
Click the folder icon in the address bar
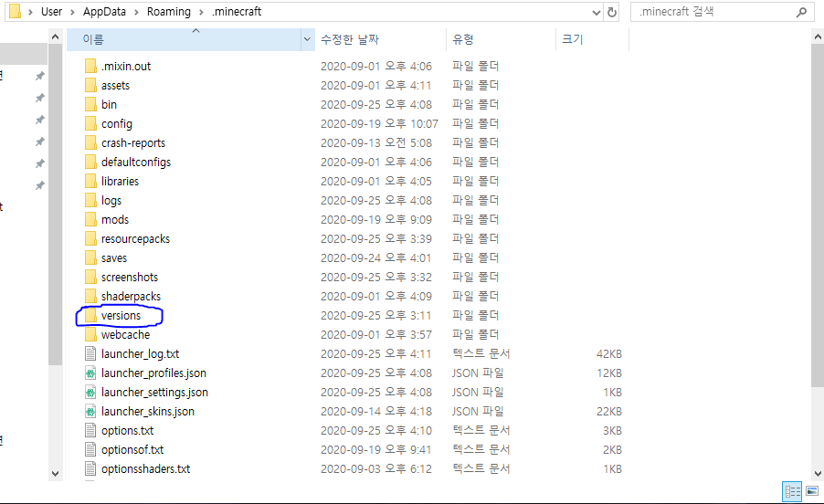[x=16, y=11]
